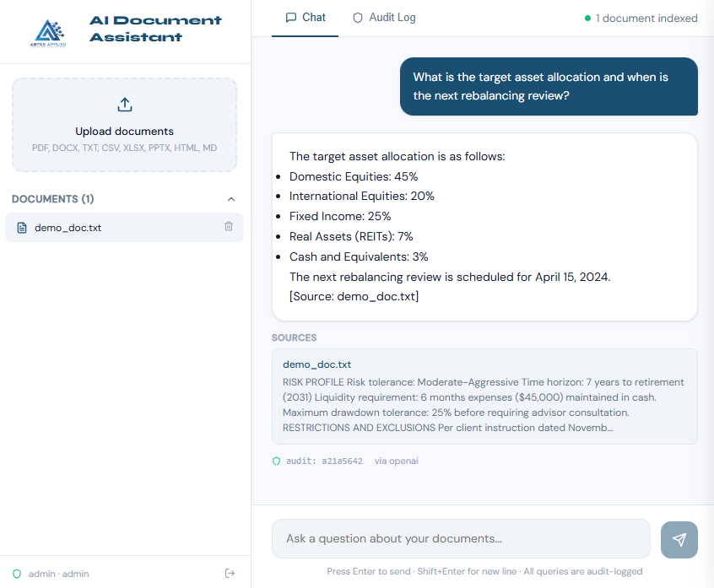
Task: Click the logout icon
Action: (230, 573)
